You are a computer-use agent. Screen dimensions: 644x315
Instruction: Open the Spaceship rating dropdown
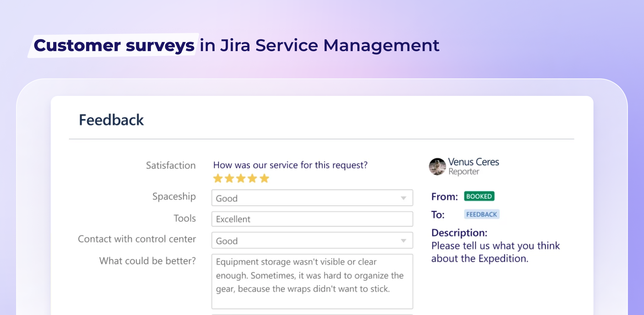(x=312, y=198)
